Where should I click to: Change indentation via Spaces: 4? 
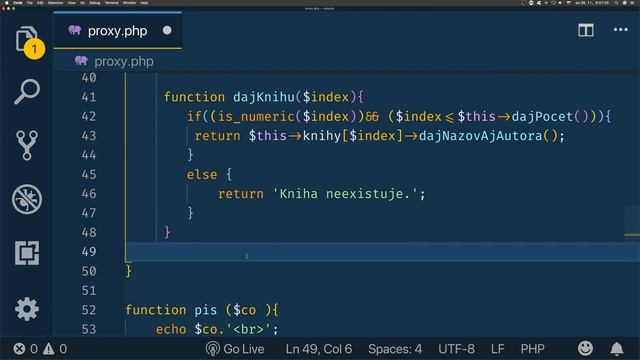395,349
